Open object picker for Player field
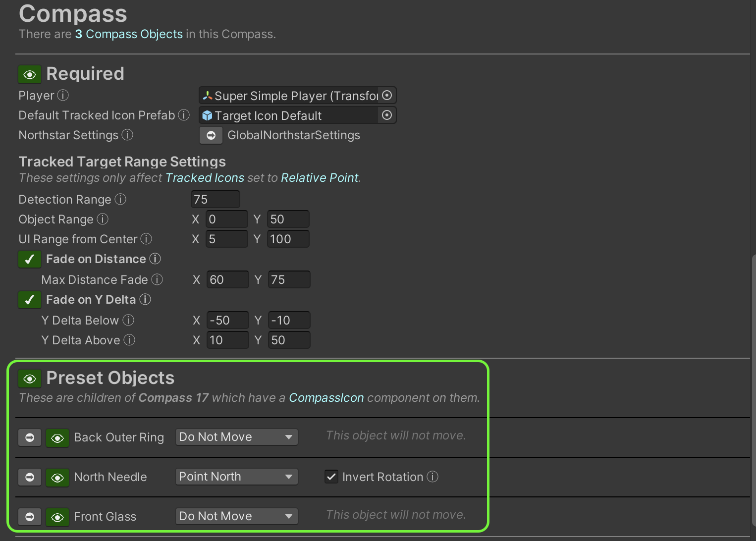756x541 pixels. (x=387, y=95)
